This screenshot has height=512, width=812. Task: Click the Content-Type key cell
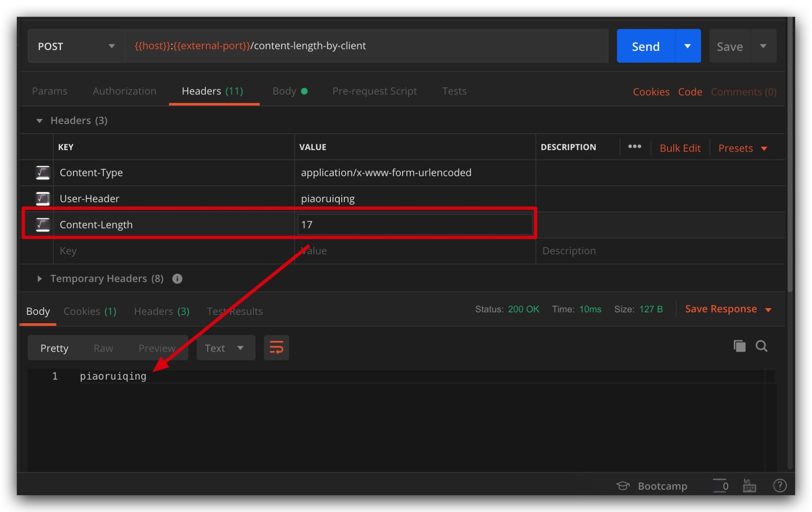point(174,173)
